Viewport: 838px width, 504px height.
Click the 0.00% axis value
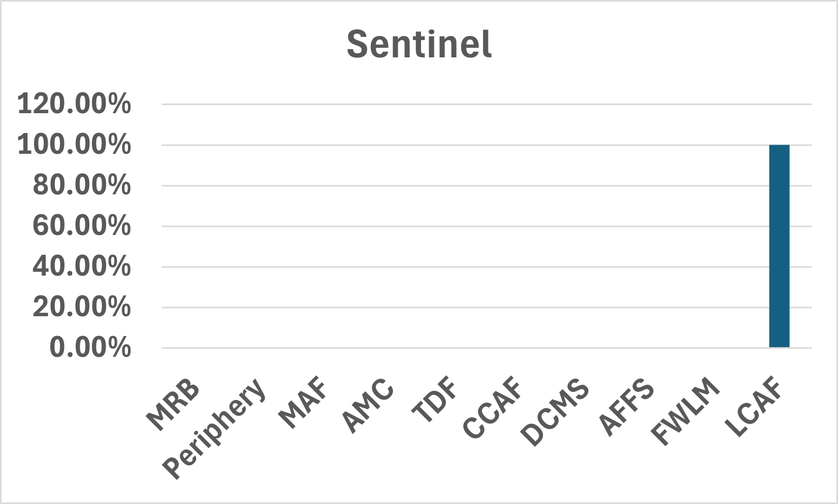(x=90, y=348)
